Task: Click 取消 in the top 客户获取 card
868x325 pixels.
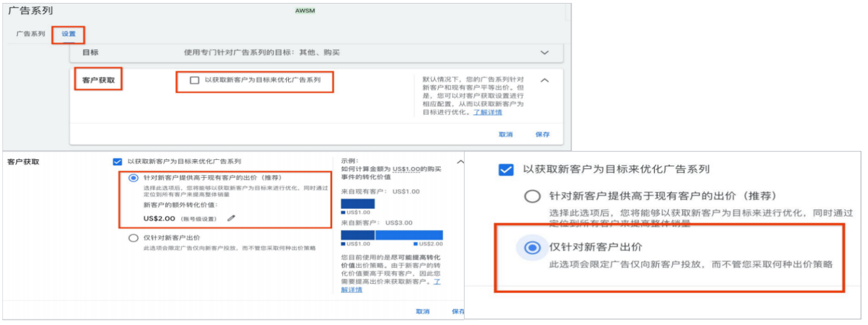Action: (505, 134)
